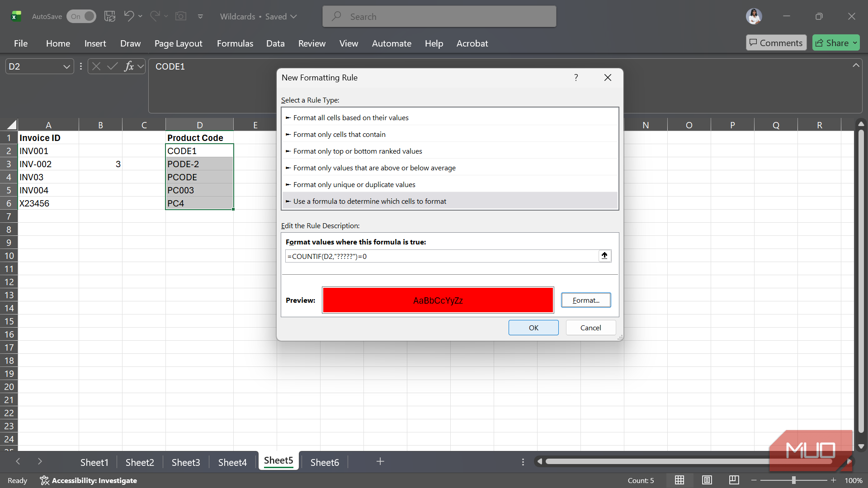Switch to Normal view icon

click(x=679, y=480)
